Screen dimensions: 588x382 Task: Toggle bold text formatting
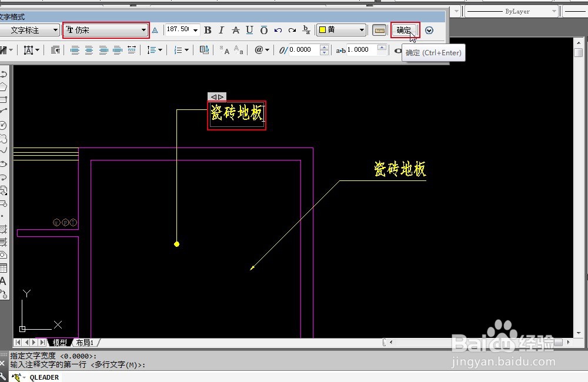[208, 31]
